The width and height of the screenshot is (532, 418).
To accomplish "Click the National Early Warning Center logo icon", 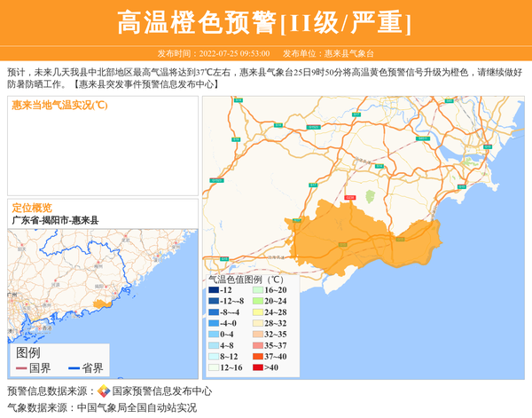I will [104, 391].
